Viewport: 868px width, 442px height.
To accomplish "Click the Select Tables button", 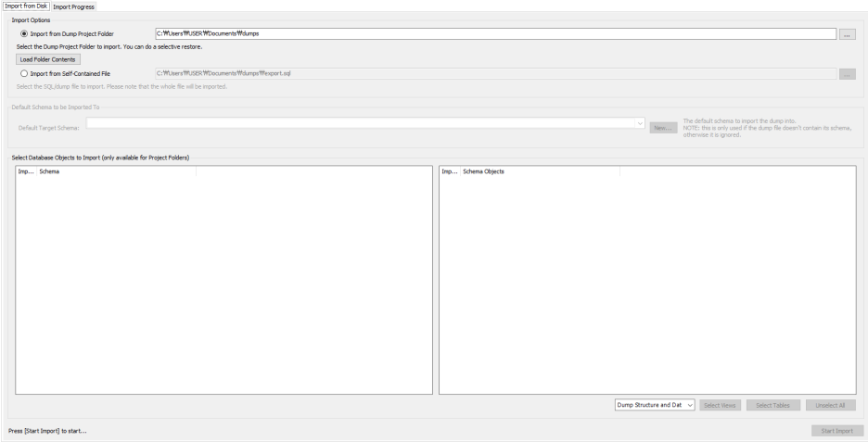I will pos(772,405).
